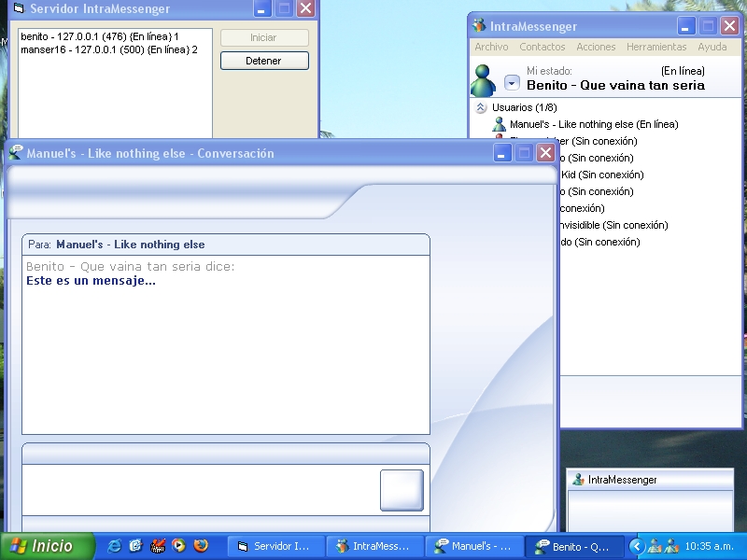Click the conversation window title bar icon

pos(16,153)
